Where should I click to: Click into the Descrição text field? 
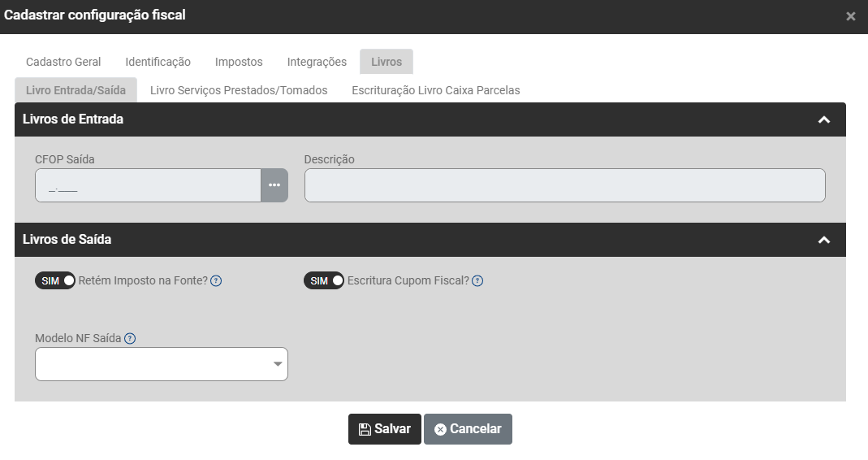564,185
